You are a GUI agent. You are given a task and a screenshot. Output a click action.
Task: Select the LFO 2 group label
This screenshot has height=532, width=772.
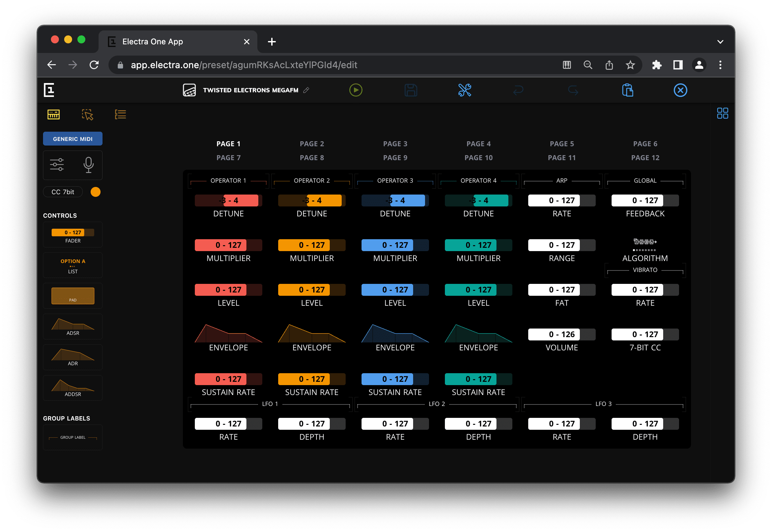click(x=437, y=404)
